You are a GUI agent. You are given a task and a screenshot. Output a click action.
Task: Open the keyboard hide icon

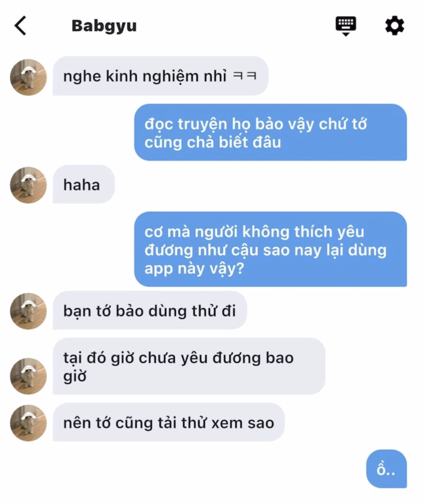pos(346,26)
